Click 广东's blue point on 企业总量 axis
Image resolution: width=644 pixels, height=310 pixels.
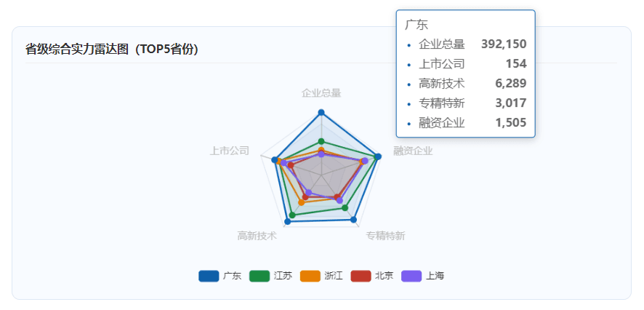click(x=321, y=112)
